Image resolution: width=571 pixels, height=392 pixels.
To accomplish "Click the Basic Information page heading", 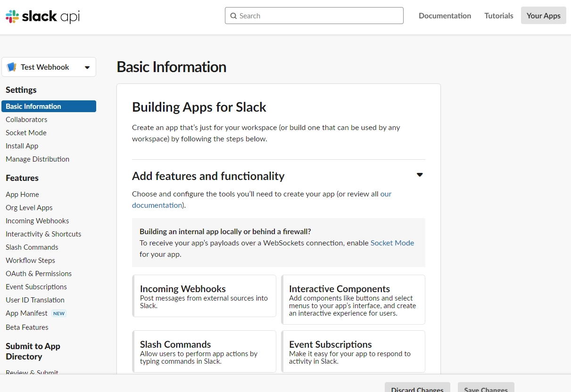I will (x=172, y=67).
